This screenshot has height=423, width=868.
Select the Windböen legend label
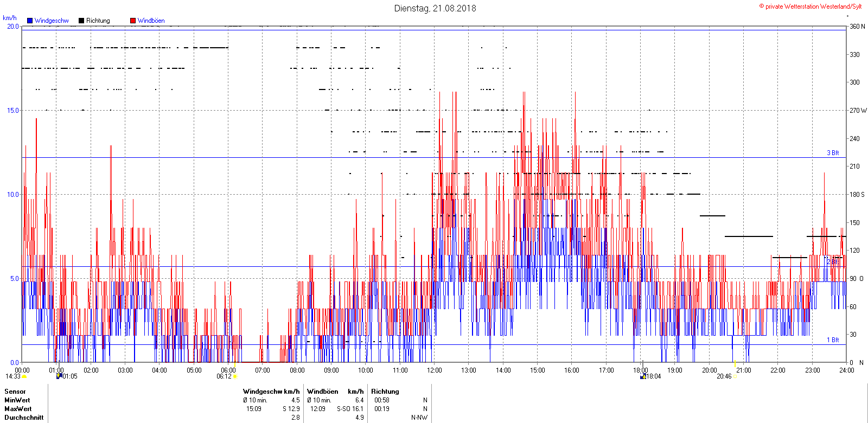pyautogui.click(x=151, y=21)
